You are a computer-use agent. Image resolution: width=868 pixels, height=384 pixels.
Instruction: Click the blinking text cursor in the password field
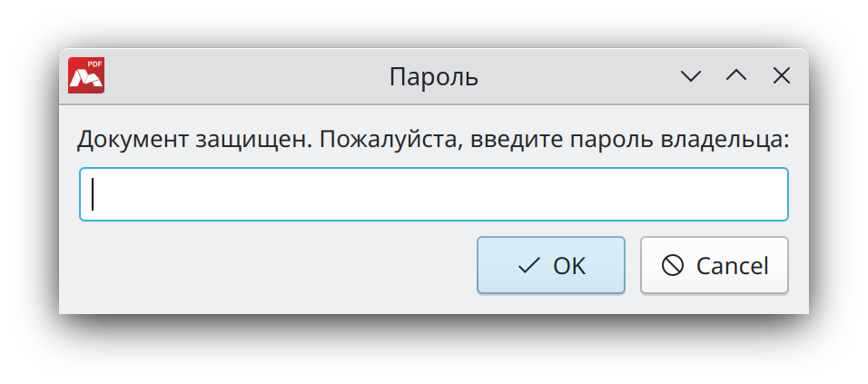tap(94, 193)
